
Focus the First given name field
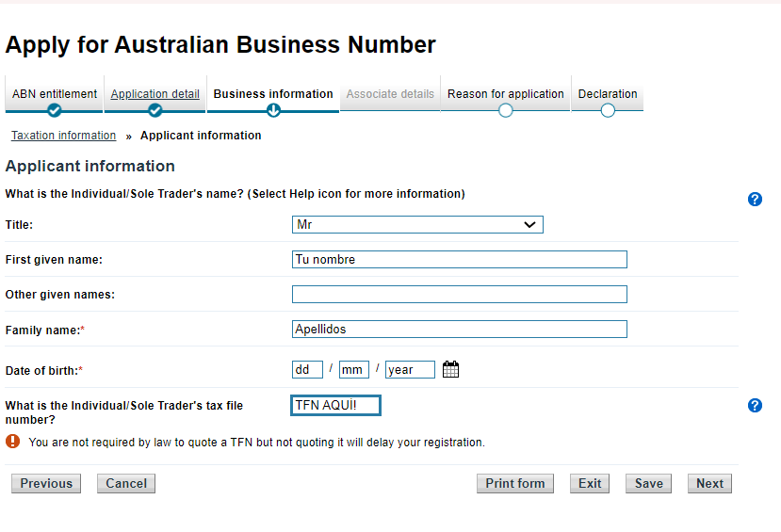coord(459,260)
